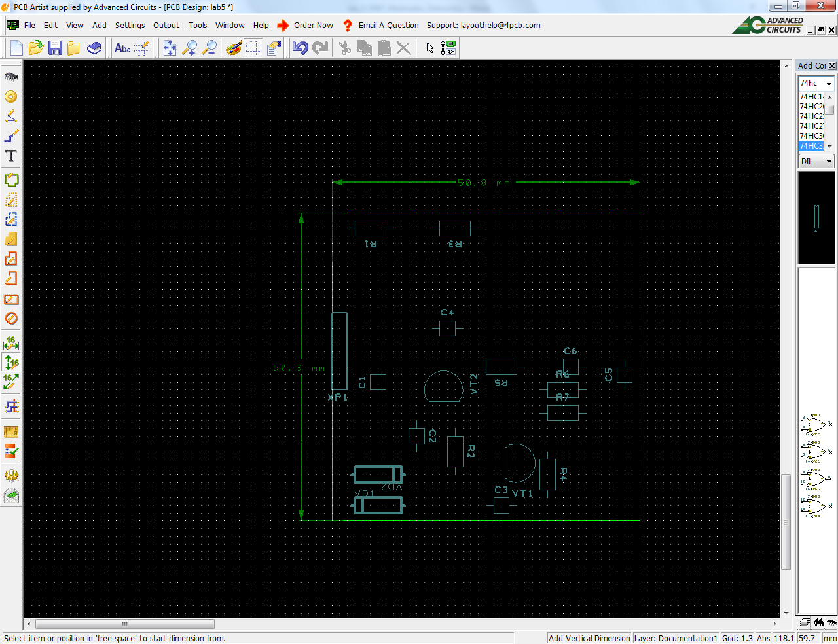Click the component list scroll-down arrow
This screenshot has height=644, width=838.
click(x=829, y=147)
